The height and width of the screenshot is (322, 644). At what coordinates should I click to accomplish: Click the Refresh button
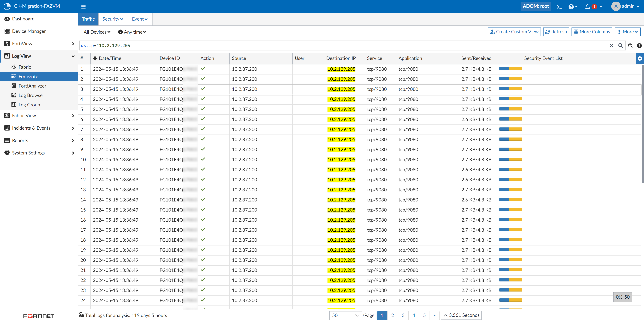click(x=556, y=32)
